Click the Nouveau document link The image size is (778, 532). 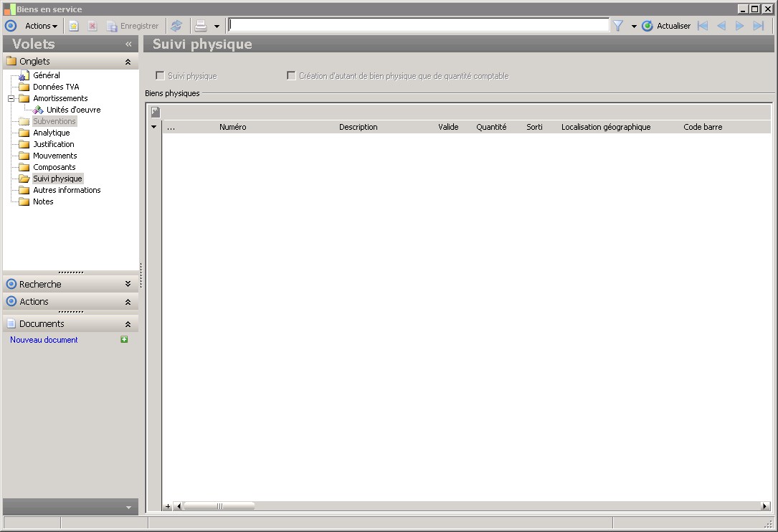(44, 340)
